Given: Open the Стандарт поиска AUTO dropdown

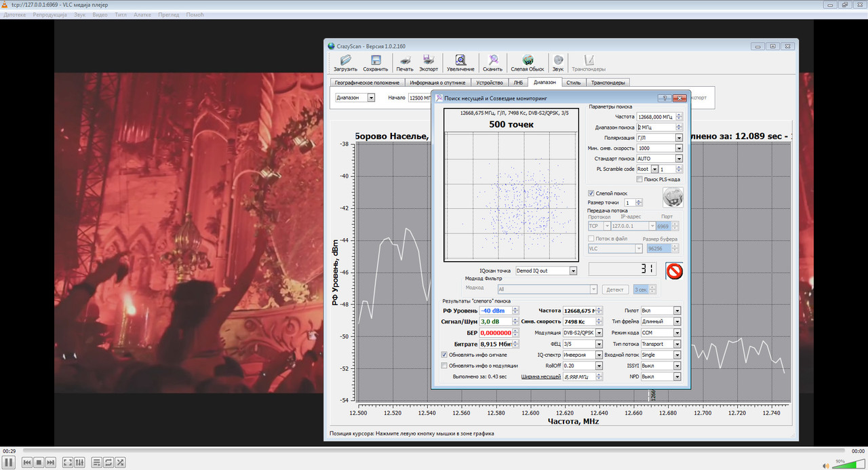Looking at the screenshot, I should tap(679, 159).
